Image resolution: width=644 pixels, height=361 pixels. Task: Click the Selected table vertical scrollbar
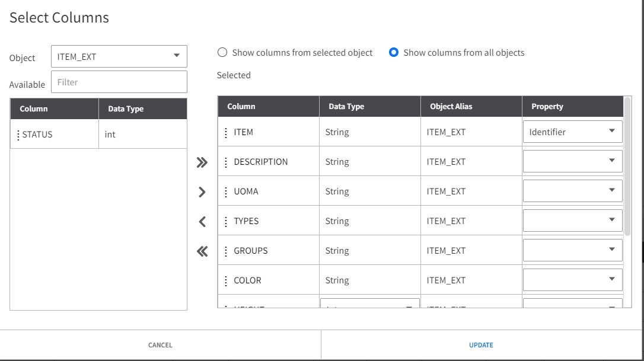click(627, 167)
